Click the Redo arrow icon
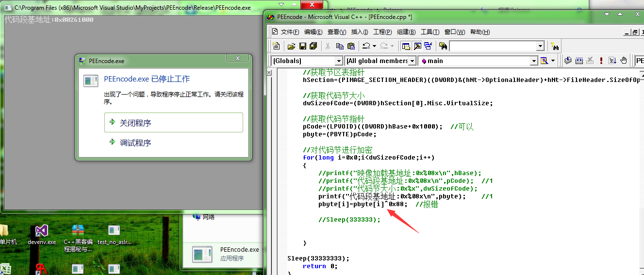The width and height of the screenshot is (644, 275). point(384,46)
